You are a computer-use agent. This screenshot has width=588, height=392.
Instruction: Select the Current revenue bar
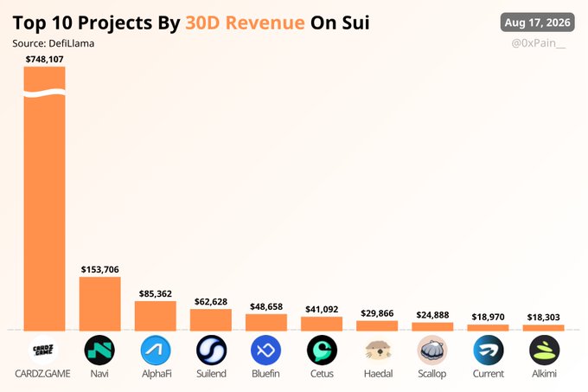pos(488,328)
